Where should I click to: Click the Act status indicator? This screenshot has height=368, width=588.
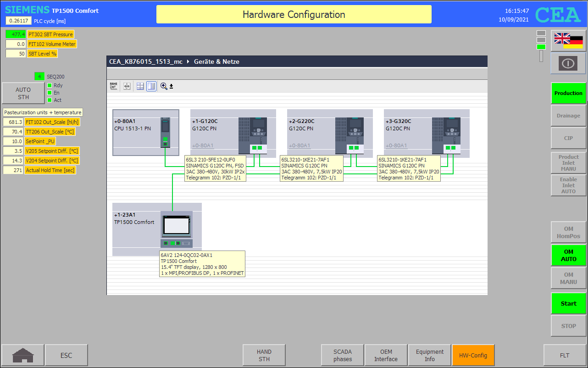click(x=50, y=100)
